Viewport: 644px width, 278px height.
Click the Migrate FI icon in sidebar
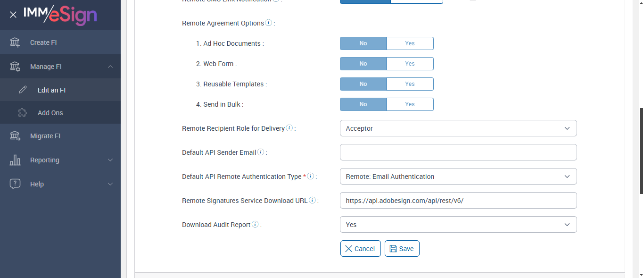[15, 136]
